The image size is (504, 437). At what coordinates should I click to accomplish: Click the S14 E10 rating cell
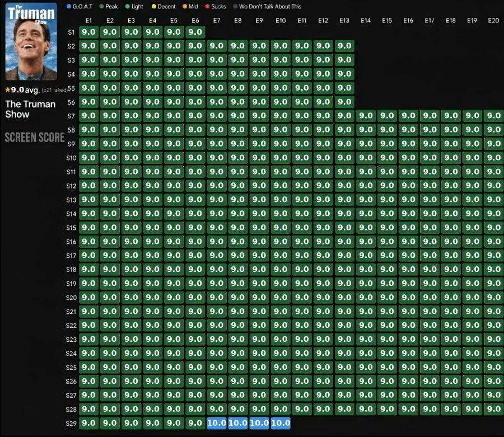tap(281, 214)
